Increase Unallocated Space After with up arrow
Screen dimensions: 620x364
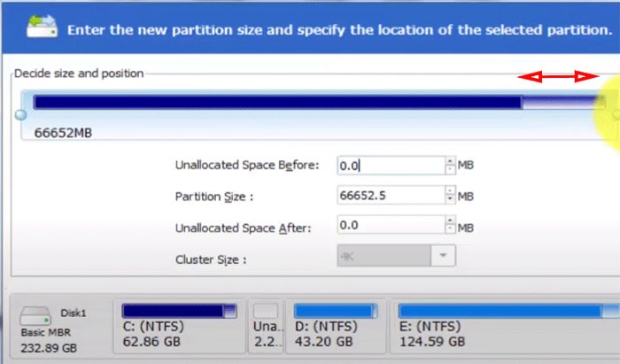coord(450,221)
